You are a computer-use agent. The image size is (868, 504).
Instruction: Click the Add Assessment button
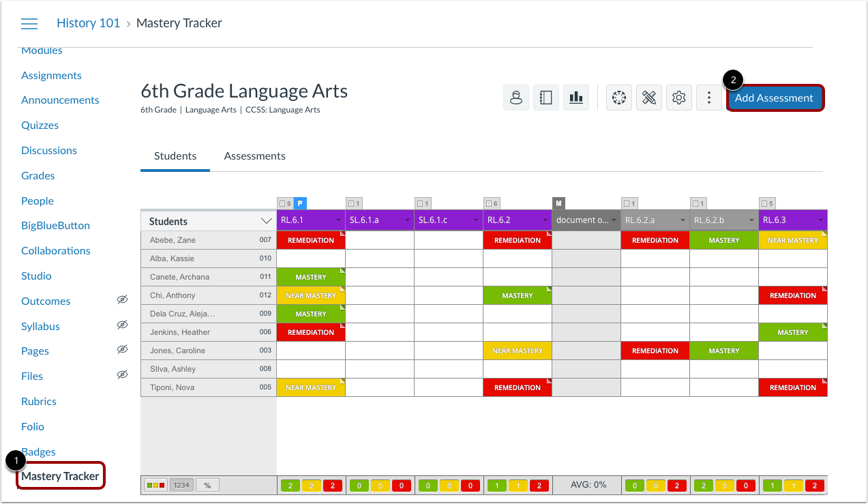point(775,98)
